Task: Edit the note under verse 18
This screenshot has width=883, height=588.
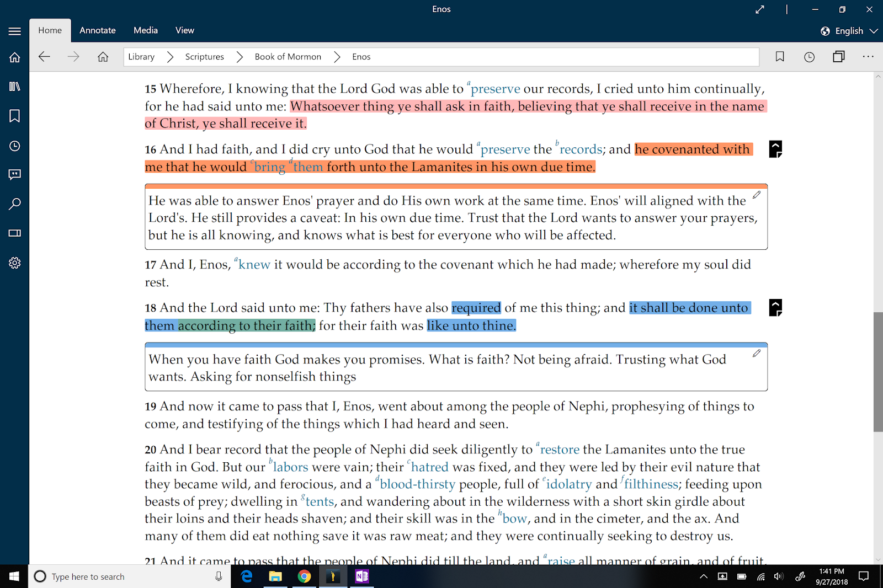Action: pos(757,353)
